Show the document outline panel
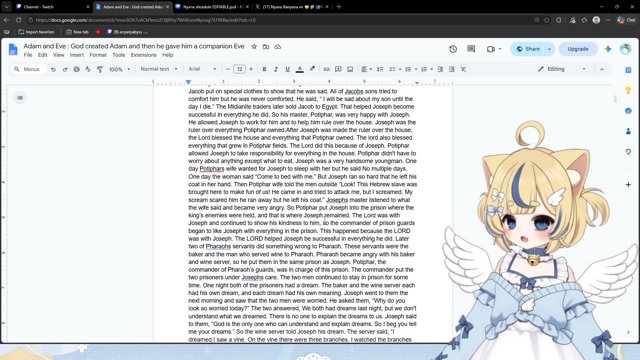 (20, 98)
